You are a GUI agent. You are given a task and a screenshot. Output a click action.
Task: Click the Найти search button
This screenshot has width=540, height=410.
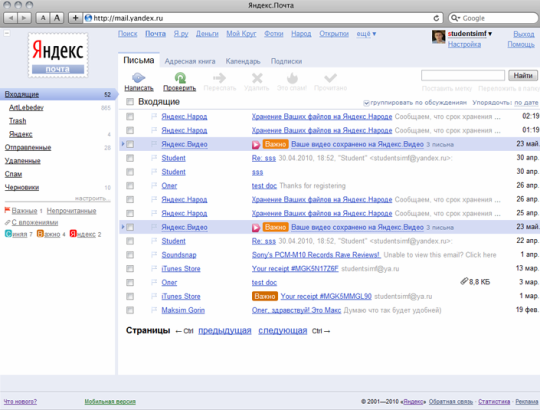[x=523, y=75]
